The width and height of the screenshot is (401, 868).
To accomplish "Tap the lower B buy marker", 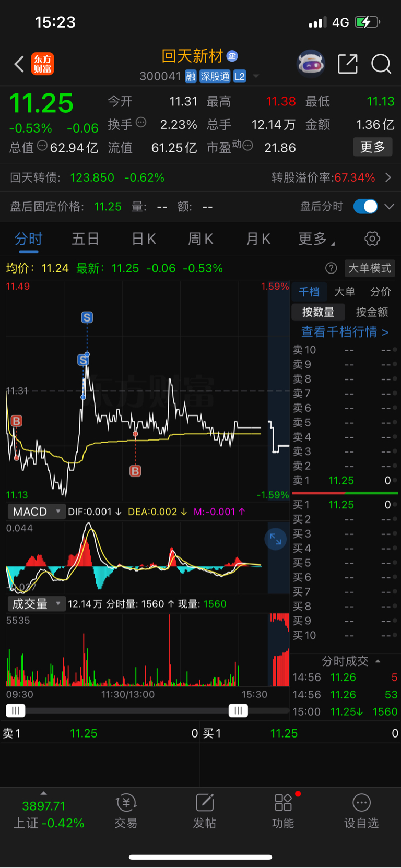I will [x=135, y=471].
